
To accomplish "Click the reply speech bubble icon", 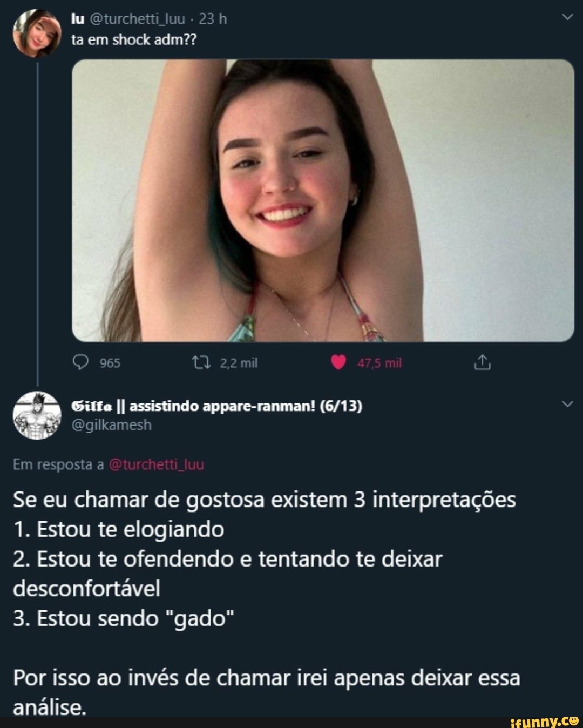I will tap(80, 362).
